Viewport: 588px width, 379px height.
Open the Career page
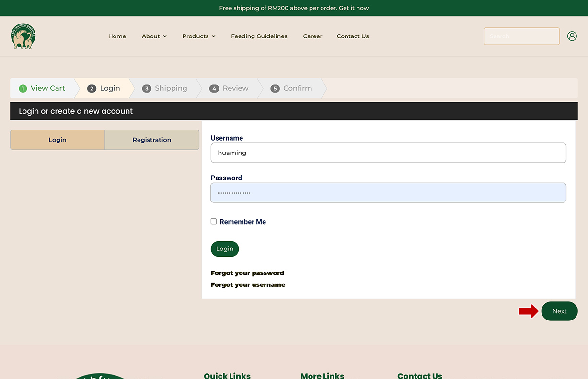312,36
